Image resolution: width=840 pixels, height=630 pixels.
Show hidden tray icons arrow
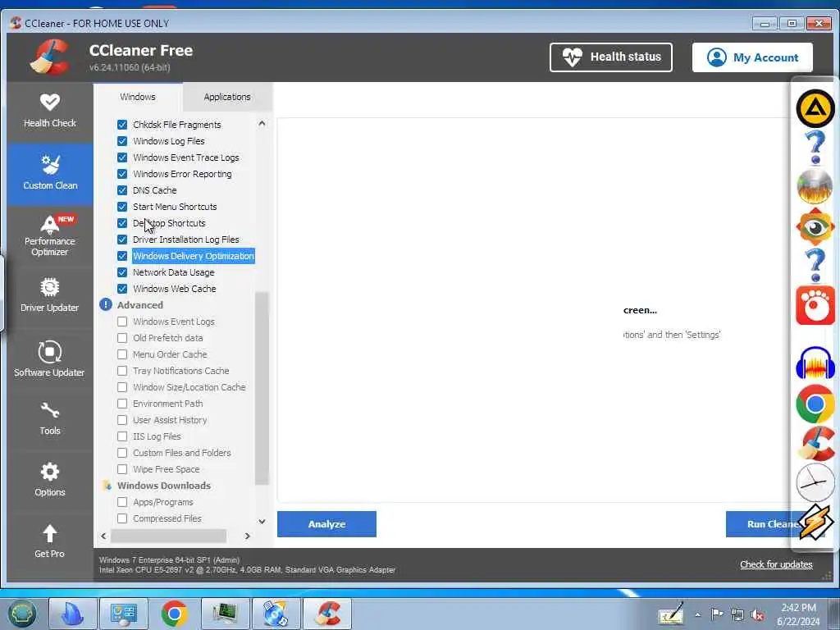click(x=697, y=614)
